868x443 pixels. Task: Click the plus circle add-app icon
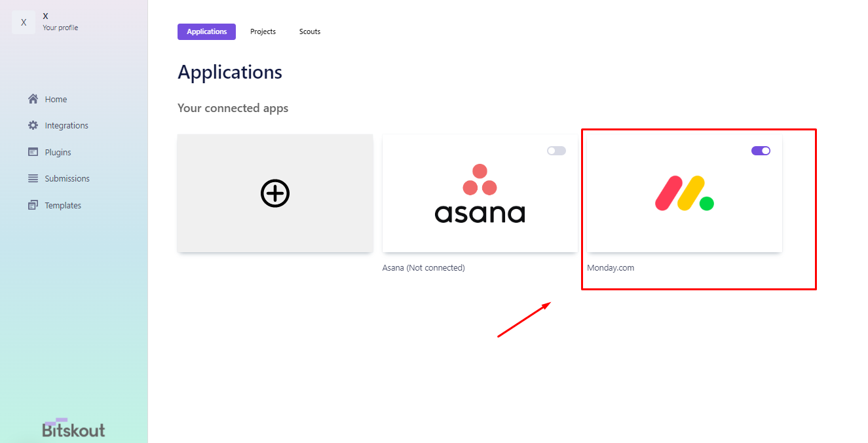coord(275,193)
